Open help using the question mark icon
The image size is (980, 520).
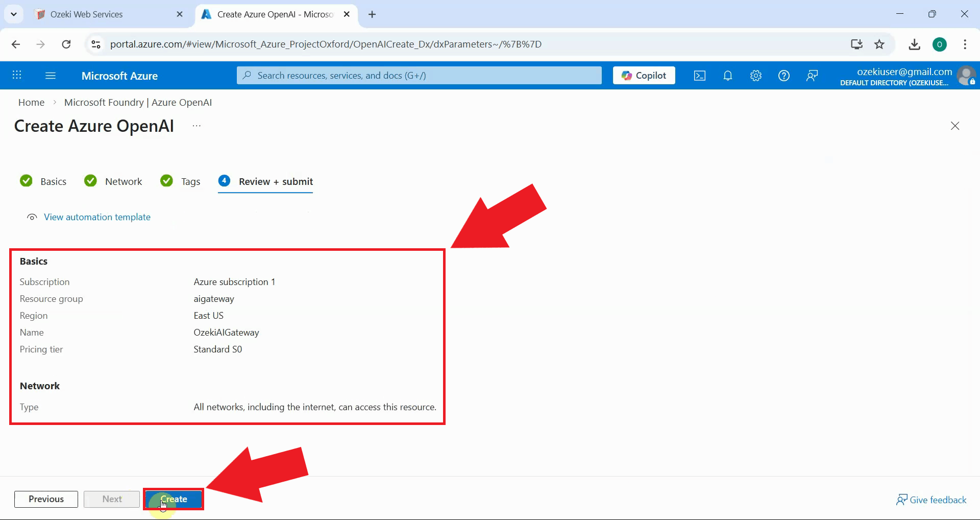coord(783,75)
